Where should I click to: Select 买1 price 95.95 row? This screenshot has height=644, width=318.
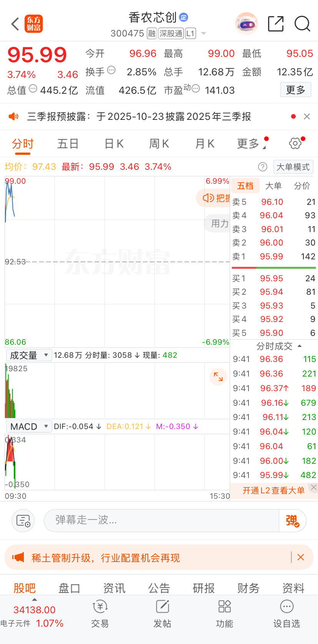point(274,278)
